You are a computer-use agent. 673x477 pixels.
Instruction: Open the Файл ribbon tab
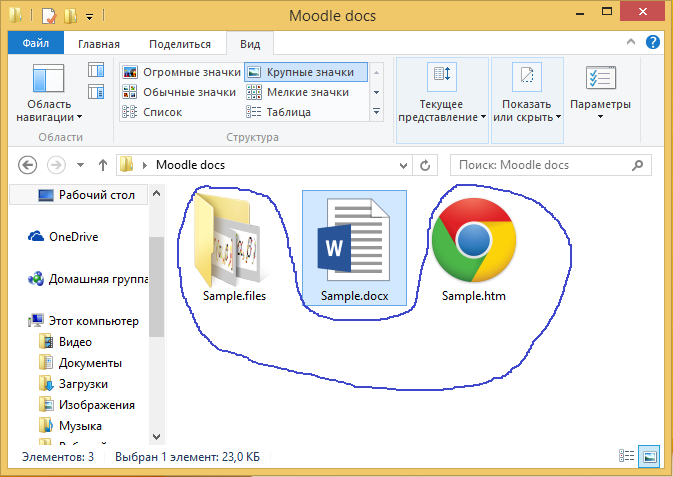(x=36, y=43)
